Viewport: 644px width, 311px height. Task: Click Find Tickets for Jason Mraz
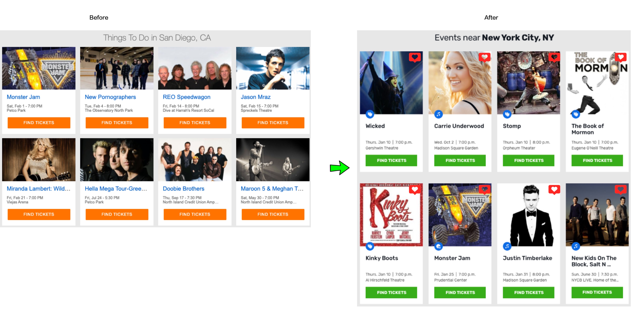coord(273,123)
